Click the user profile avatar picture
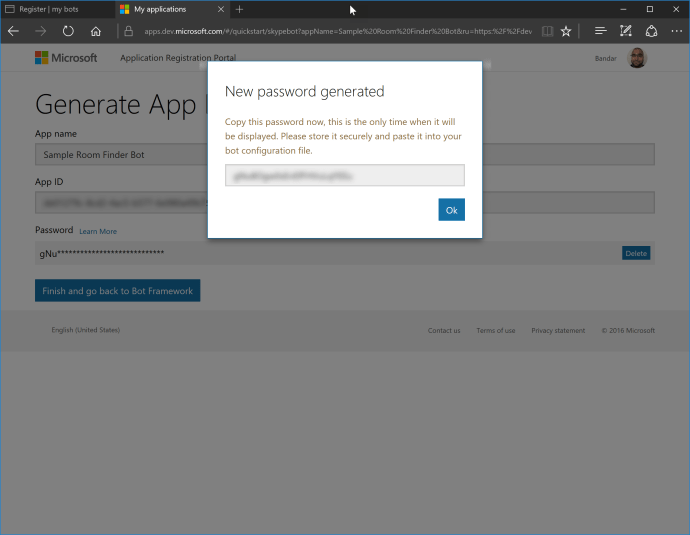This screenshot has height=535, width=690. click(x=637, y=58)
